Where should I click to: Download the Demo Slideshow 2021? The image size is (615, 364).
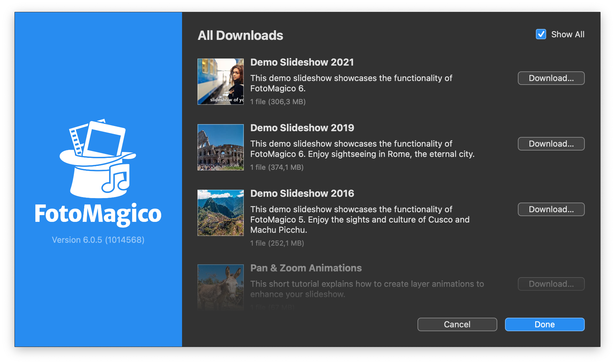click(551, 78)
